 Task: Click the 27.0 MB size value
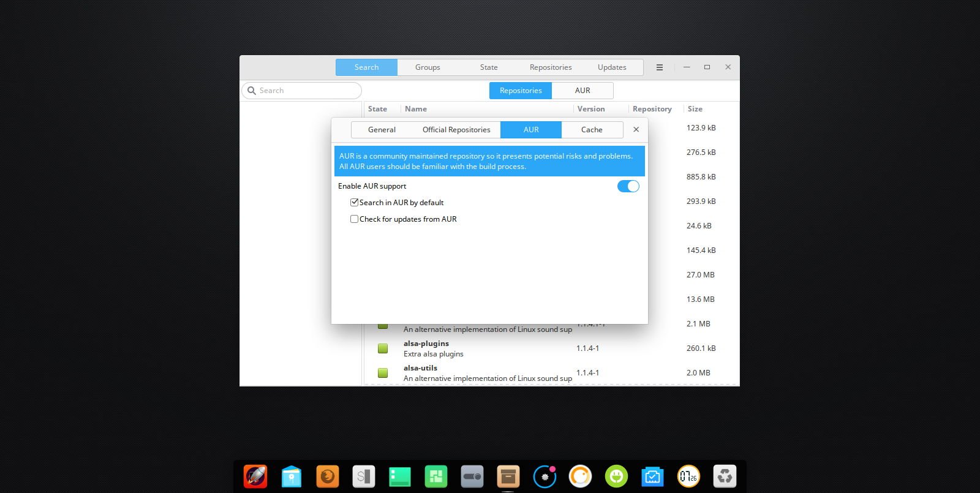(700, 275)
